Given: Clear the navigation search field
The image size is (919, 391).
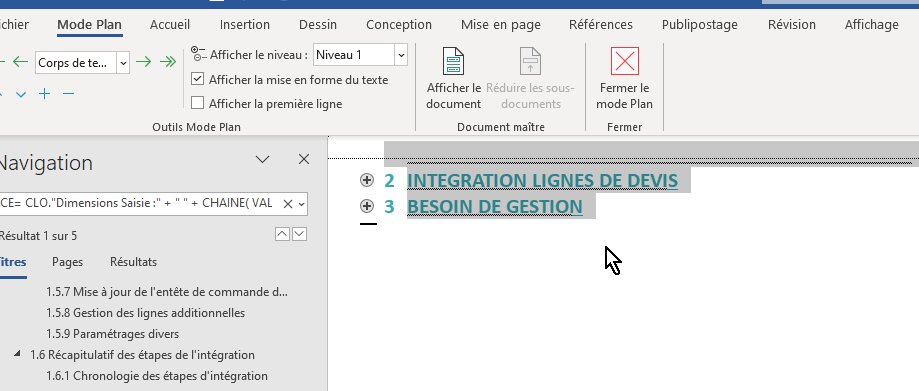Looking at the screenshot, I should click(287, 203).
